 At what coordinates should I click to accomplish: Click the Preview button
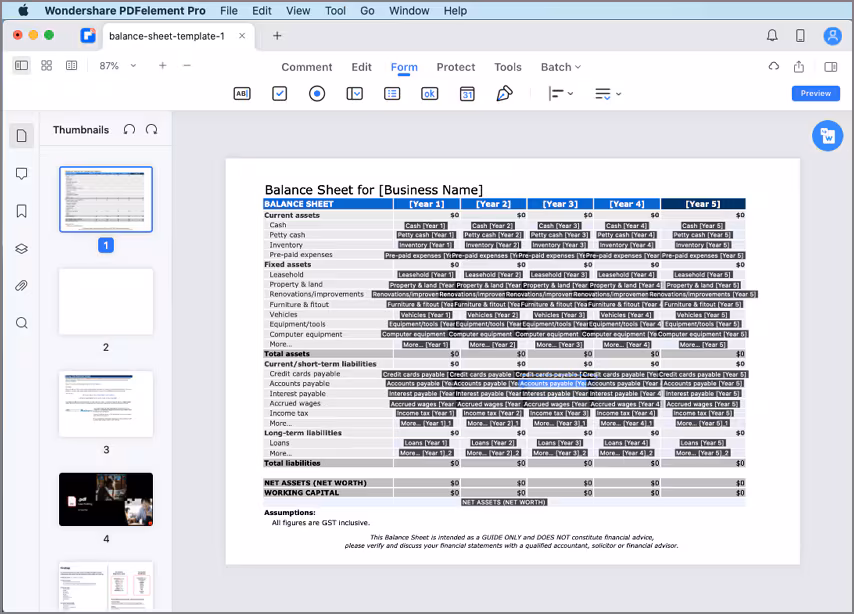click(x=815, y=93)
